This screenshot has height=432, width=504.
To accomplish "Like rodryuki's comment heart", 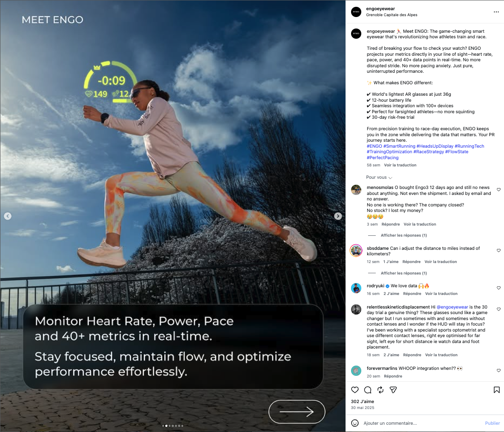I will pos(498,288).
